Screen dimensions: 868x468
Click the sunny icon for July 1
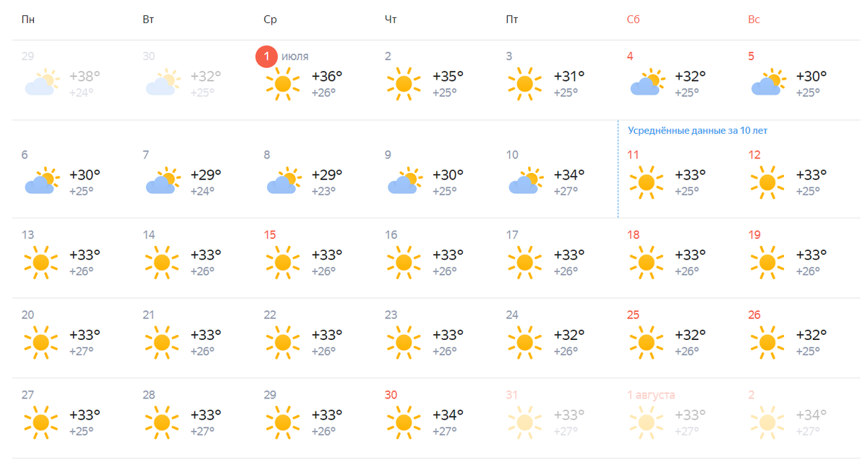point(282,84)
